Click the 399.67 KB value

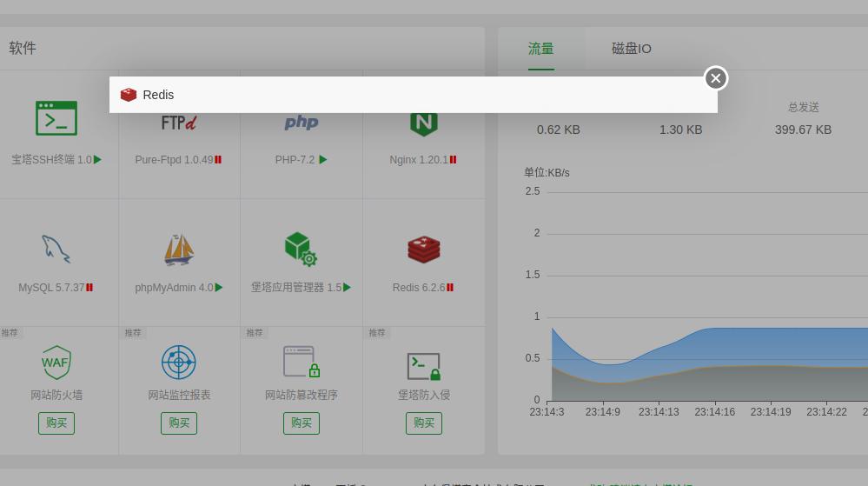tap(803, 130)
